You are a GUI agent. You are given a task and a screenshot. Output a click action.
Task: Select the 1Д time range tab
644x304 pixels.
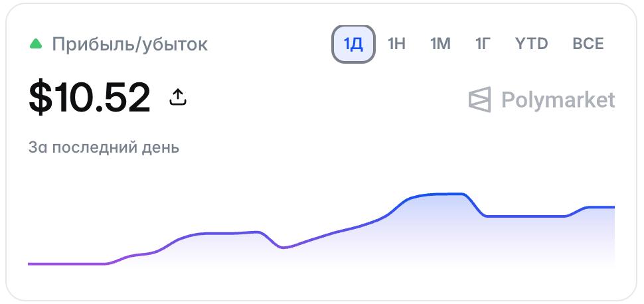(353, 44)
